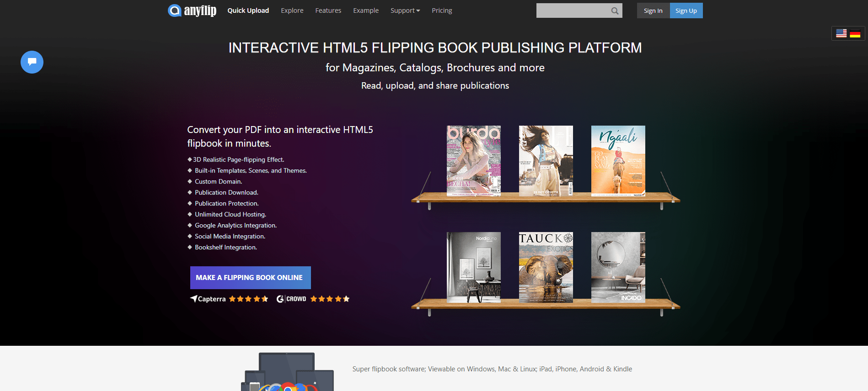Screen dimensions: 868x391
Task: Go to the Explore page
Action: pyautogui.click(x=292, y=11)
